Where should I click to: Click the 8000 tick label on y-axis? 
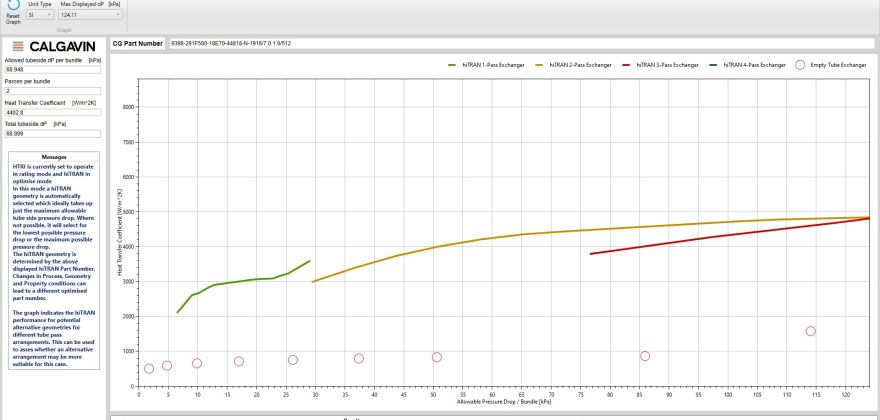point(129,107)
